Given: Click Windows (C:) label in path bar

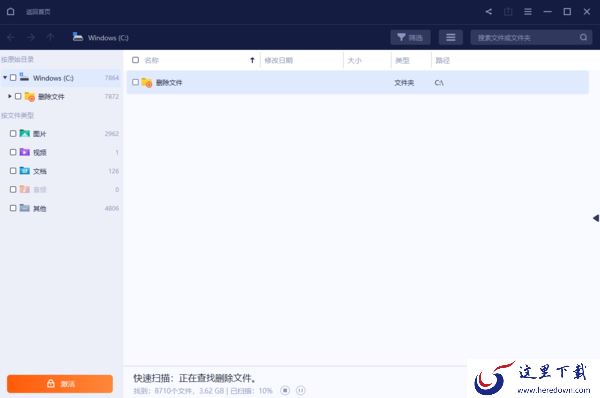Looking at the screenshot, I should (x=108, y=38).
